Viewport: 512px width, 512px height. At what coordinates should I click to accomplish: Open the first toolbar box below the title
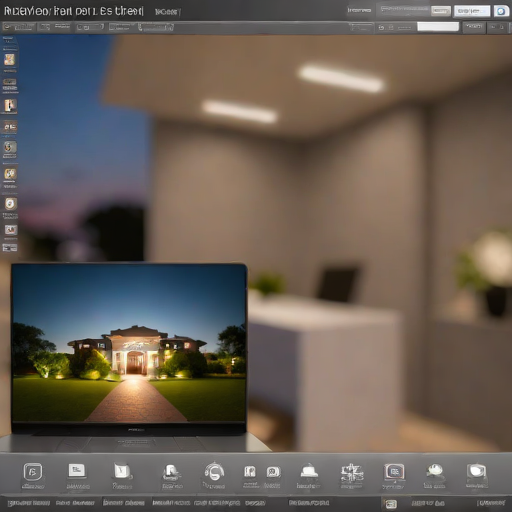click(19, 27)
